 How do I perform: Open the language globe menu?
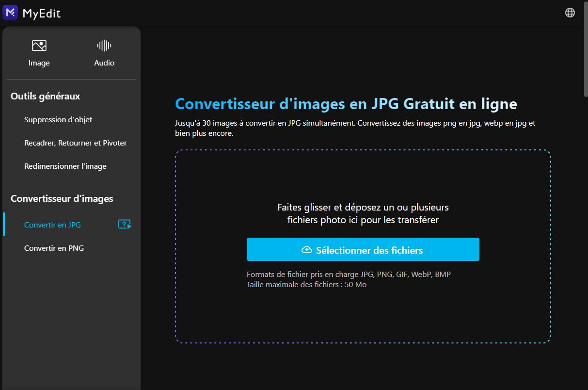[x=570, y=13]
